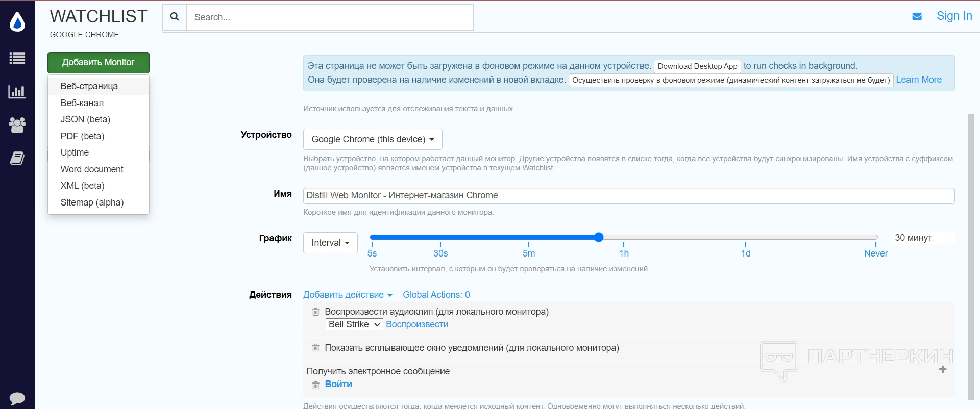Open the book icon in sidebar

pyautogui.click(x=17, y=158)
